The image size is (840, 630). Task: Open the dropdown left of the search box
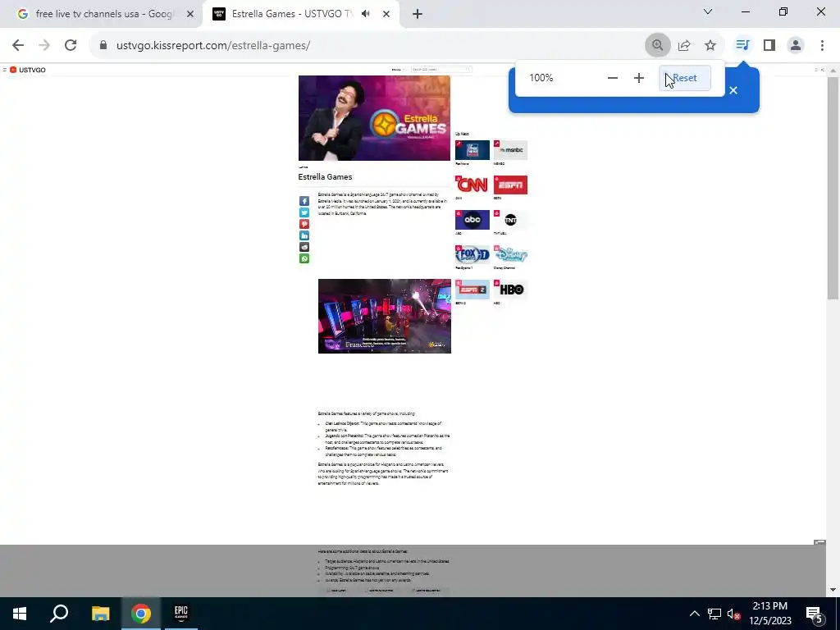point(398,69)
